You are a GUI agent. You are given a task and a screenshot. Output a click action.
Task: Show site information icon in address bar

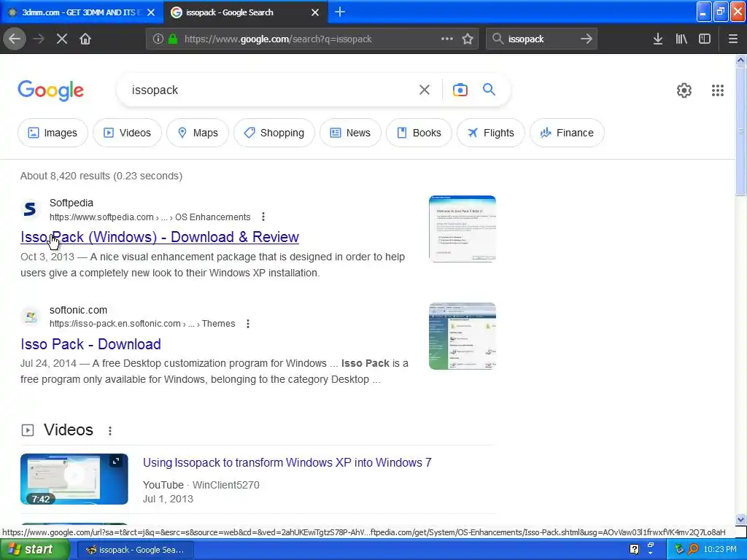pos(158,39)
